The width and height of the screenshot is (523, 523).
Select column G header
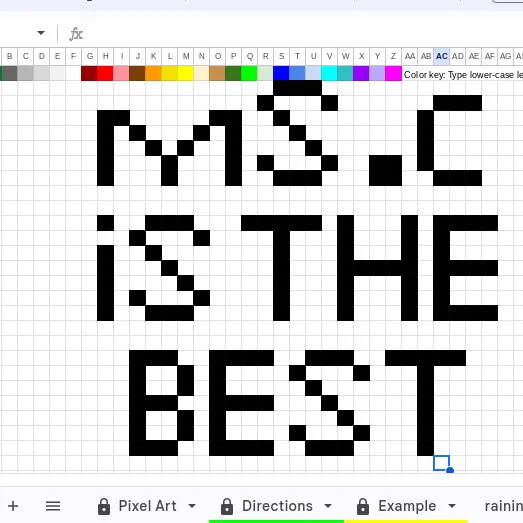click(x=89, y=56)
